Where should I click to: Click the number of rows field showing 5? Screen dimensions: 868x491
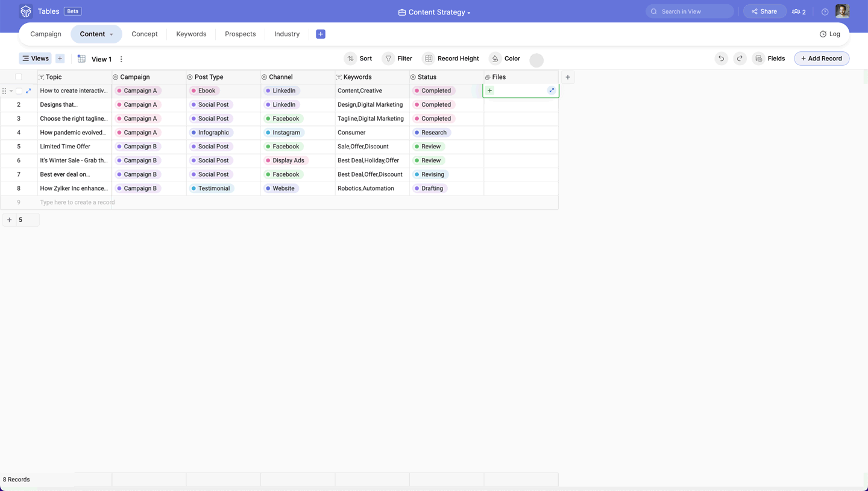click(x=27, y=220)
